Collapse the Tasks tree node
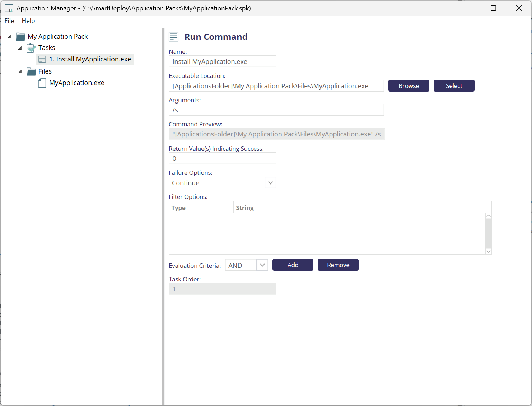Screen dimensions: 532x406 20,48
